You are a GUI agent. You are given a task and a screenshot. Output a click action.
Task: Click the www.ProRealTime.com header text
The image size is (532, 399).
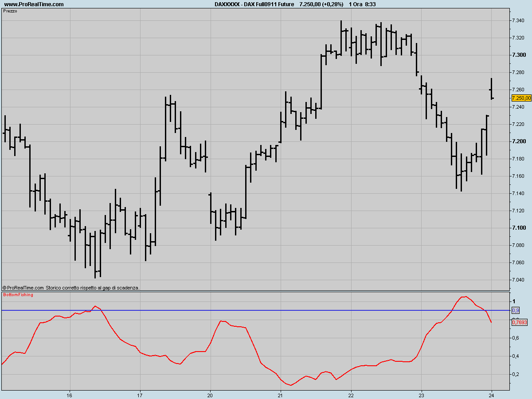(x=34, y=4)
